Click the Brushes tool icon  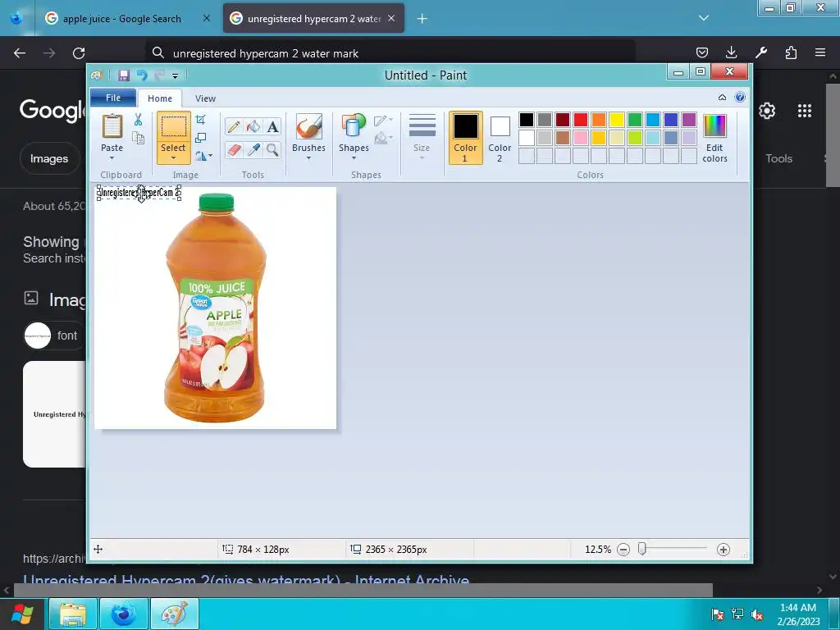pos(308,127)
